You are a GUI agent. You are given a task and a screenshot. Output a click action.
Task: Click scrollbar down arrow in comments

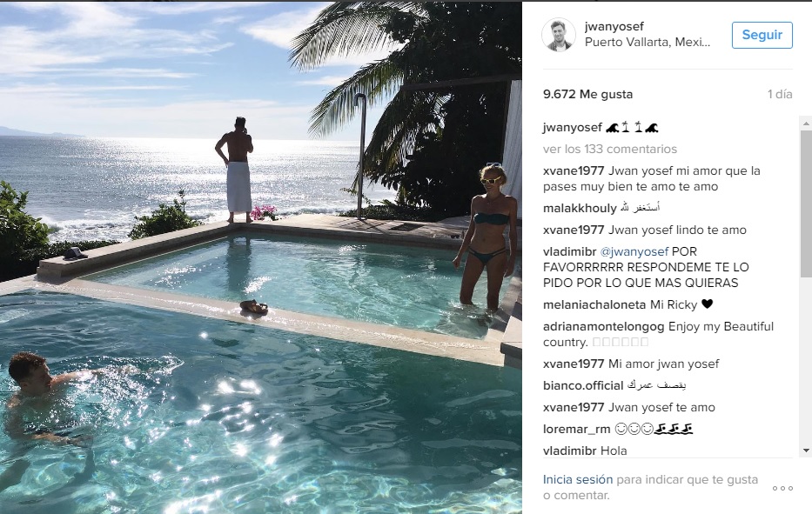click(806, 451)
